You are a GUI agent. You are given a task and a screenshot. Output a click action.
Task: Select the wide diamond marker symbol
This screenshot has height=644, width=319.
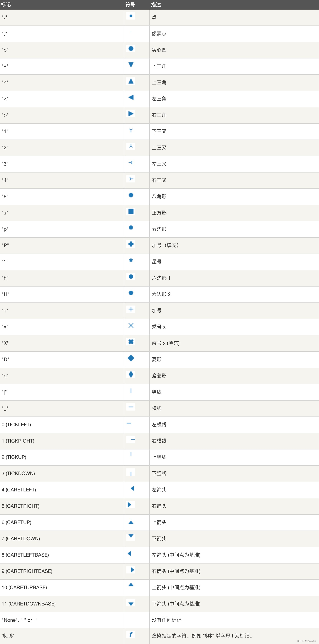131,358
